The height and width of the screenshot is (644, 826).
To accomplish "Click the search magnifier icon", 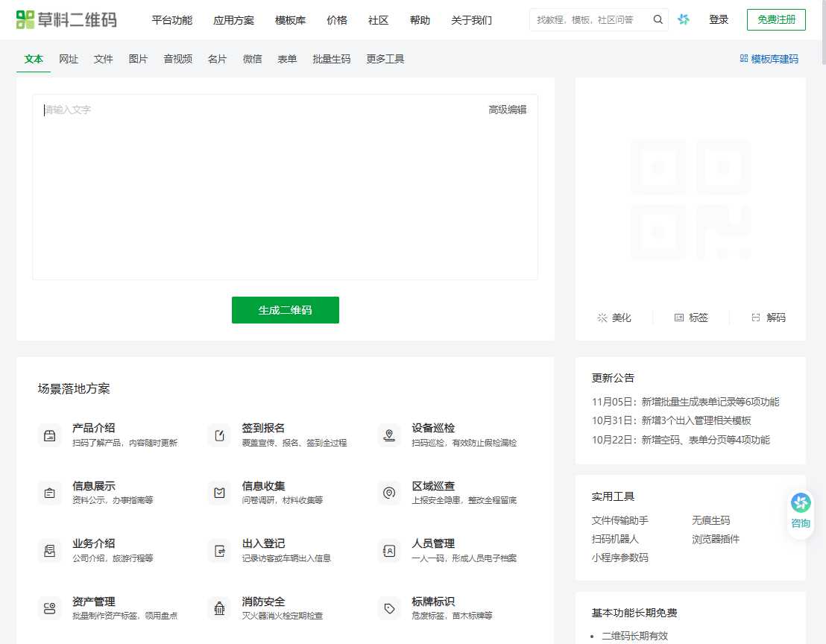I will pyautogui.click(x=658, y=20).
